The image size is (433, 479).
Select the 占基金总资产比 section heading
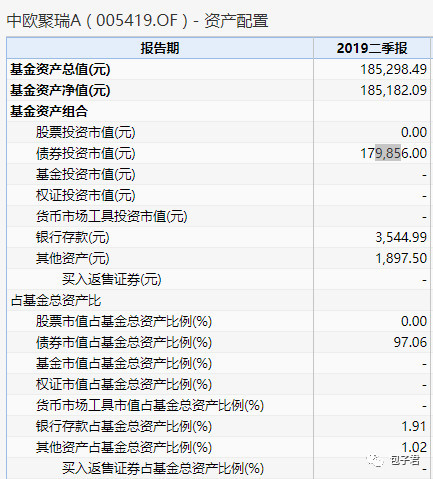pyautogui.click(x=56, y=300)
